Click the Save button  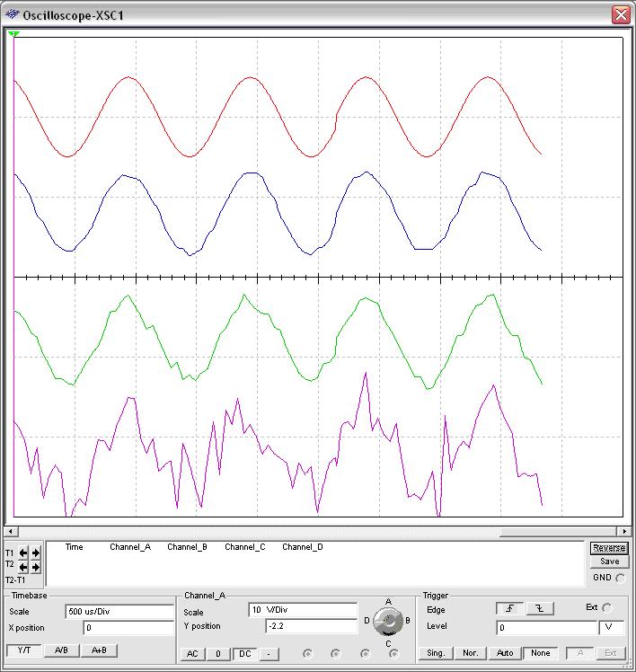point(609,561)
